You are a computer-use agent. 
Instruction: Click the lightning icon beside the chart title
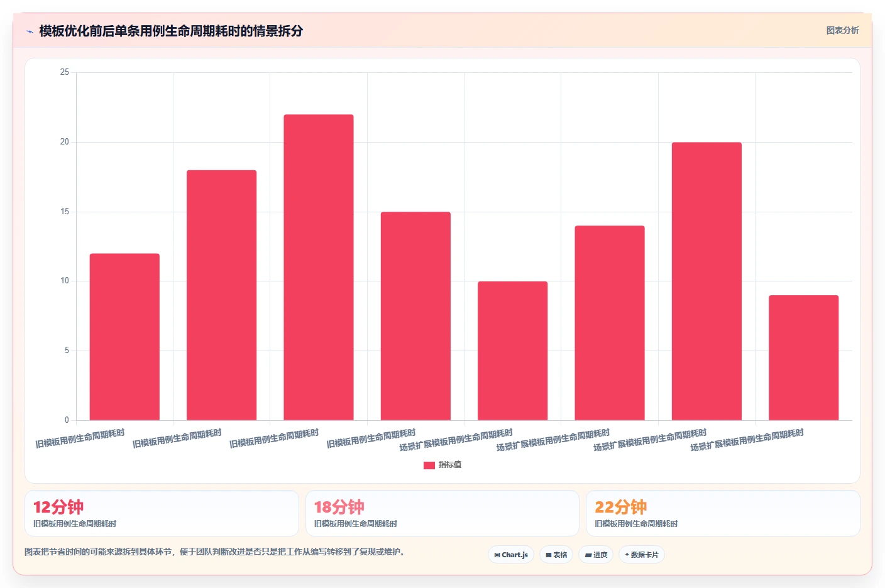(30, 31)
